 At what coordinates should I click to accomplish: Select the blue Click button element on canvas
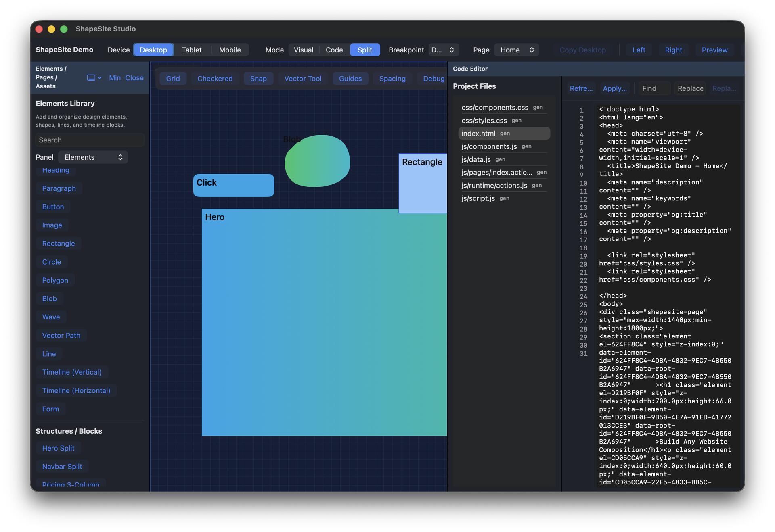click(x=233, y=186)
